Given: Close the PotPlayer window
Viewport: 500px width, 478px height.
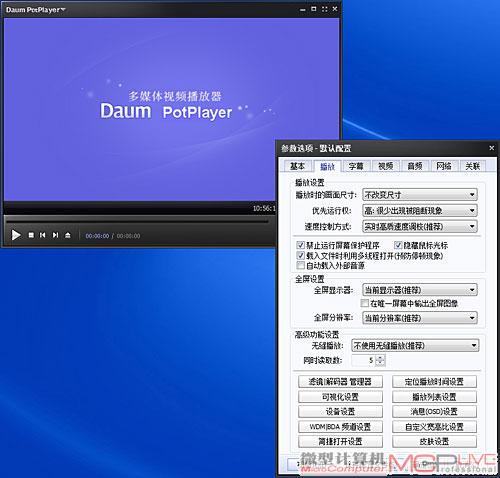Looking at the screenshot, I should (x=335, y=9).
